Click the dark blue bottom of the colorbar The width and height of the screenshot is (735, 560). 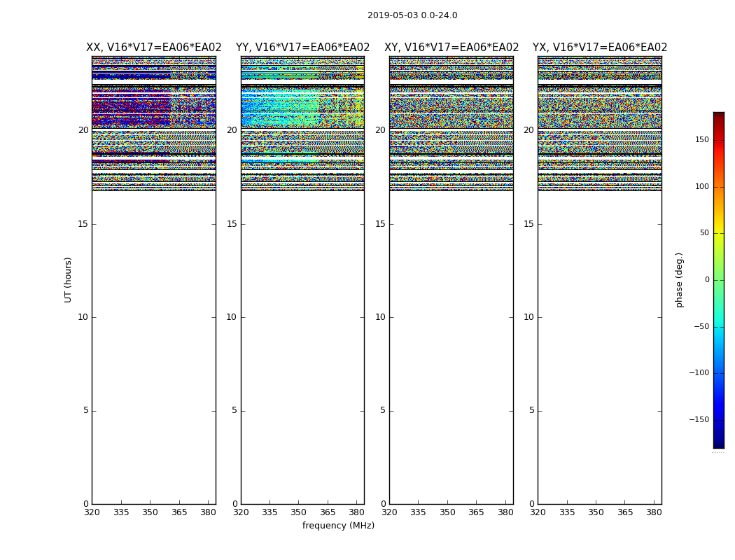[x=718, y=444]
